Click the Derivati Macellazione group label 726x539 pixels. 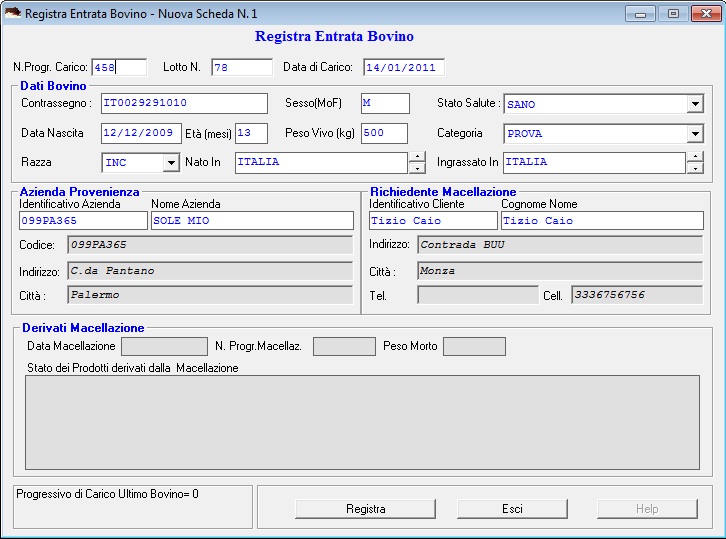(x=83, y=328)
